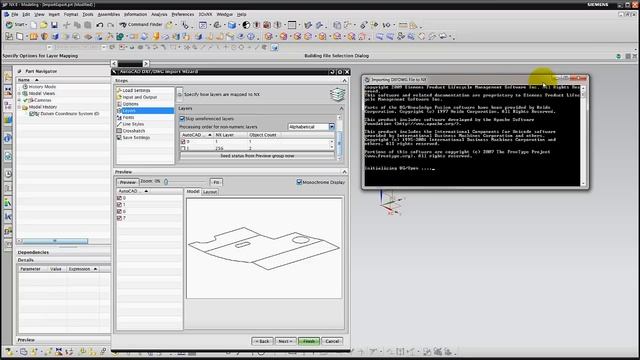Sort the AutoCAD column in layers table

pos(197,135)
